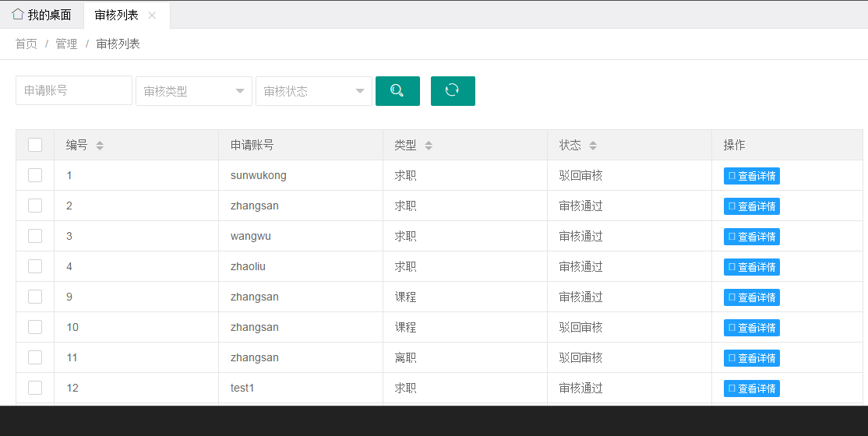Sort table by 状态 column arrows
Viewport: 868px width, 436px height.
pyautogui.click(x=593, y=146)
